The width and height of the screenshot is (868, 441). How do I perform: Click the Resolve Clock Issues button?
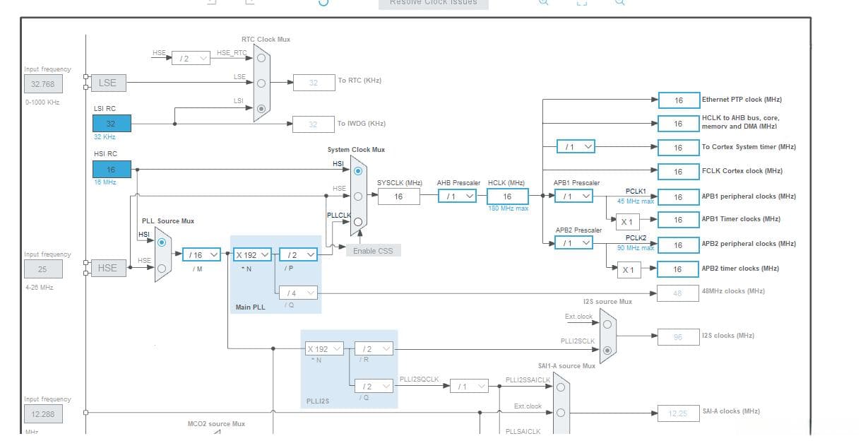click(434, 3)
